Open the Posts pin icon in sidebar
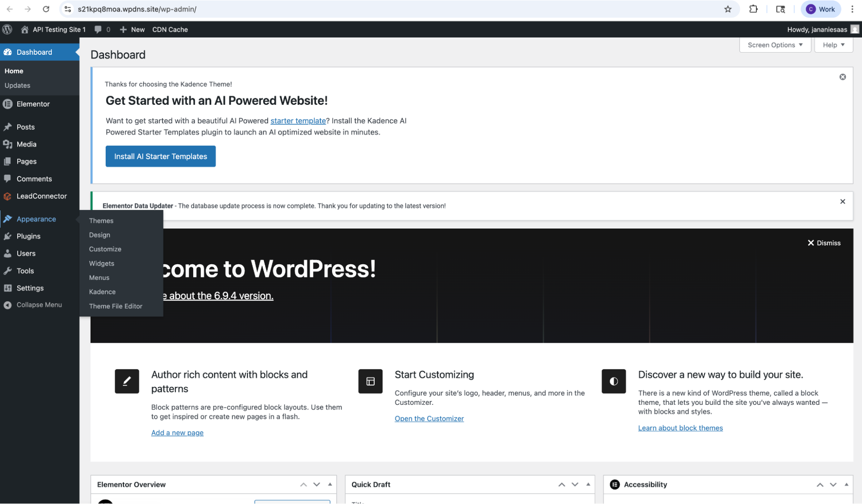 tap(8, 127)
